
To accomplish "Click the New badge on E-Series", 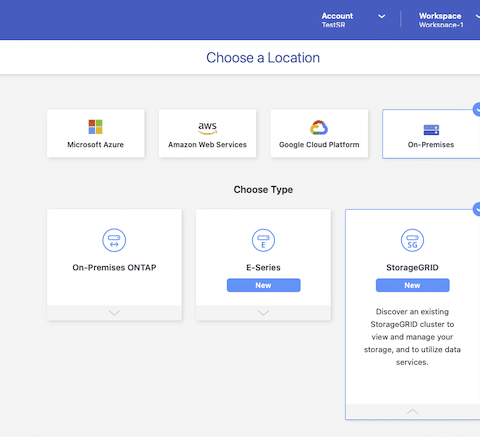I will pos(263,285).
